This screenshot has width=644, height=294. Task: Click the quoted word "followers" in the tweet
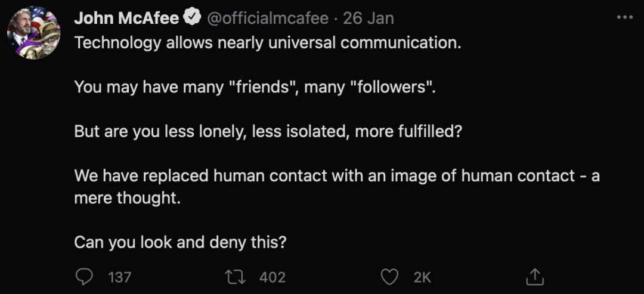coord(390,87)
